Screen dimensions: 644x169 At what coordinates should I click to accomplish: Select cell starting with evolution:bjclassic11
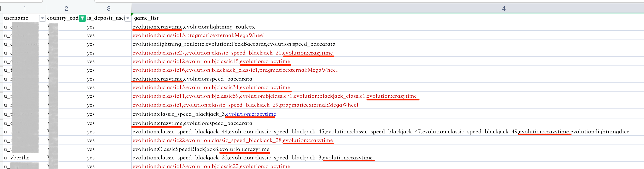pyautogui.click(x=388, y=96)
